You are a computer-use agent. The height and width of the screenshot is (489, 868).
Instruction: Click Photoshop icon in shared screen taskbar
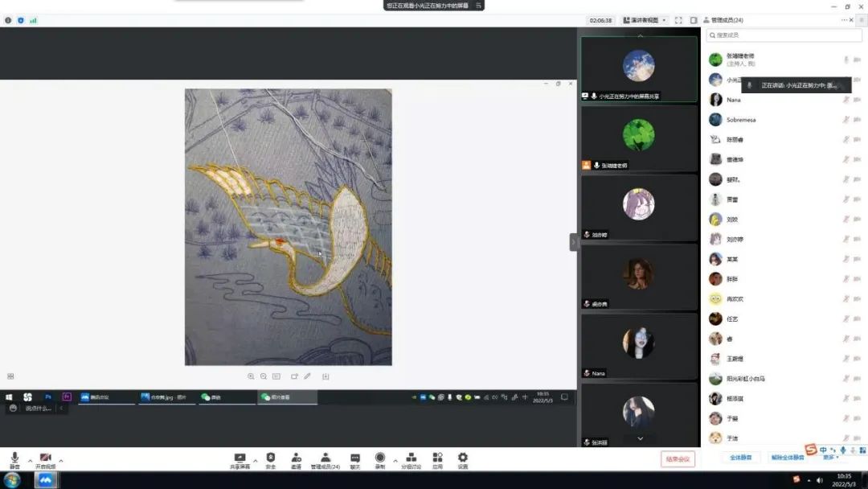48,397
